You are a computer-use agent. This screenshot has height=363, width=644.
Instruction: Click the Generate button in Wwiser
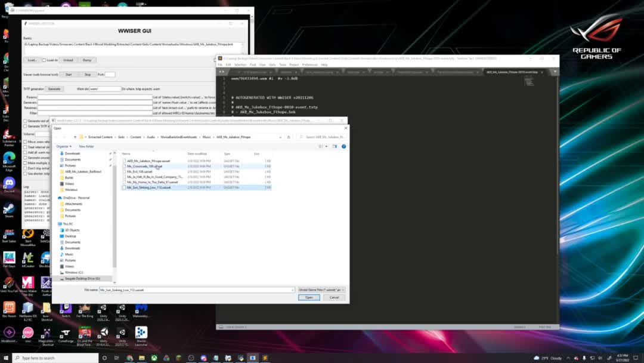[x=54, y=89]
